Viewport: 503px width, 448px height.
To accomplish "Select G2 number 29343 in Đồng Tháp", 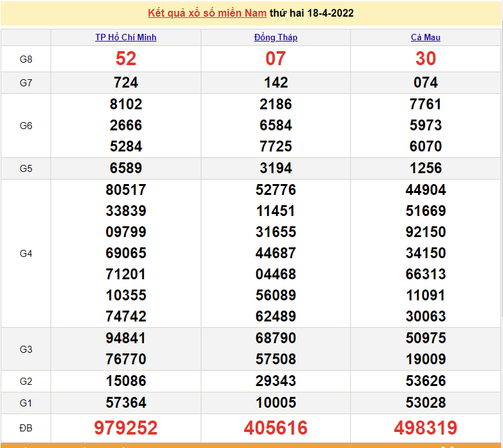I will [x=275, y=381].
